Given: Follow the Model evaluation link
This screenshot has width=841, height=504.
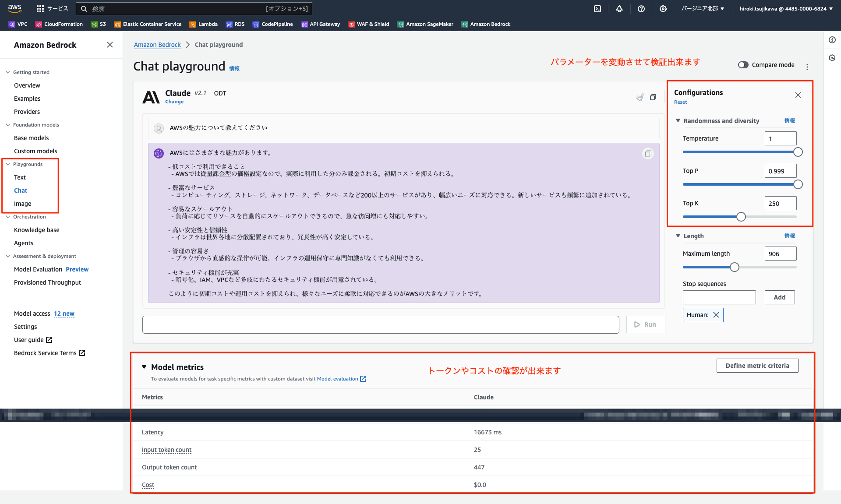Looking at the screenshot, I should pos(341,379).
